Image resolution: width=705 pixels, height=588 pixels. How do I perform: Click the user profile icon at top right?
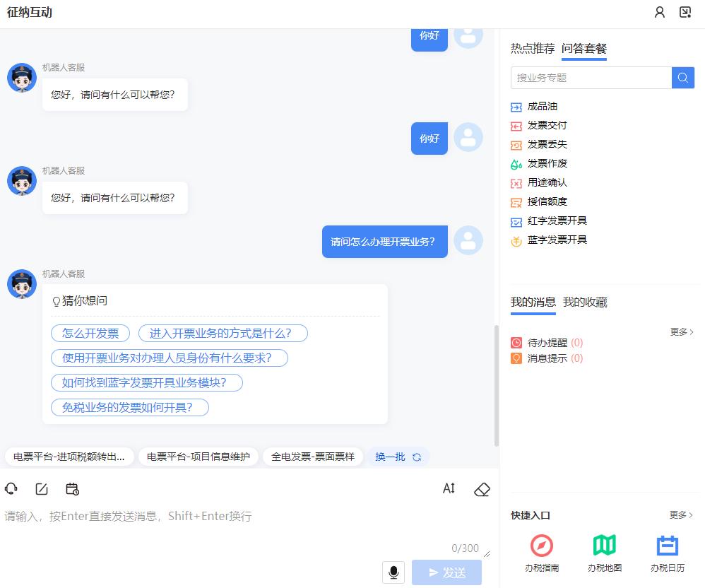pos(659,12)
